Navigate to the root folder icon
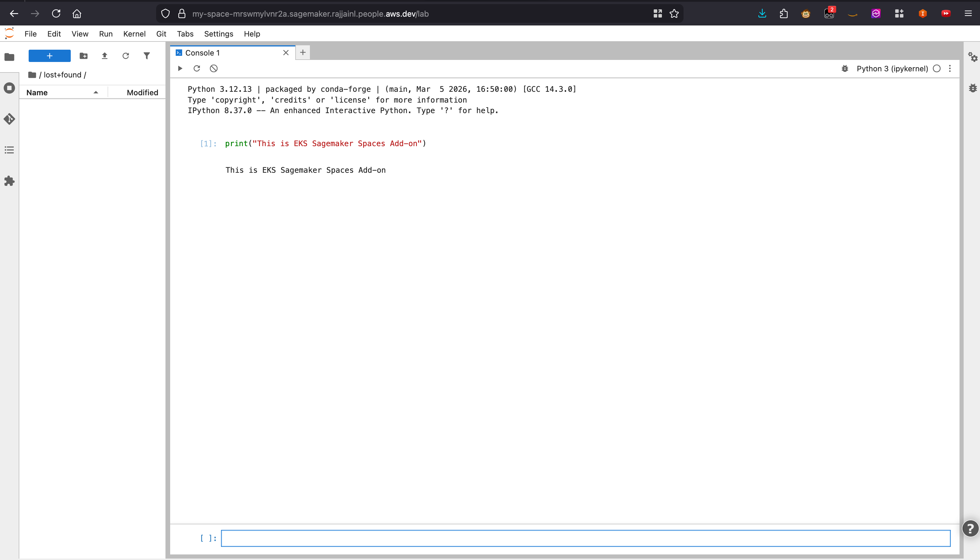The height and width of the screenshot is (560, 980). click(x=32, y=75)
